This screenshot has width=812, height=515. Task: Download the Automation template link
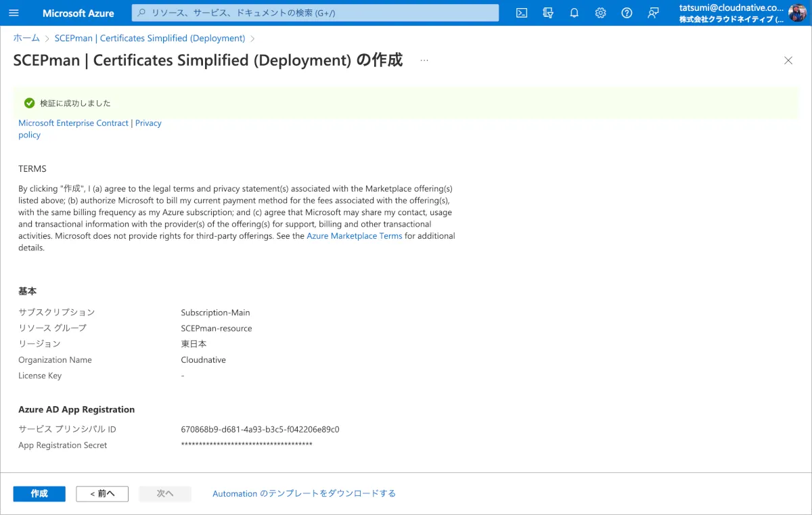[304, 494]
